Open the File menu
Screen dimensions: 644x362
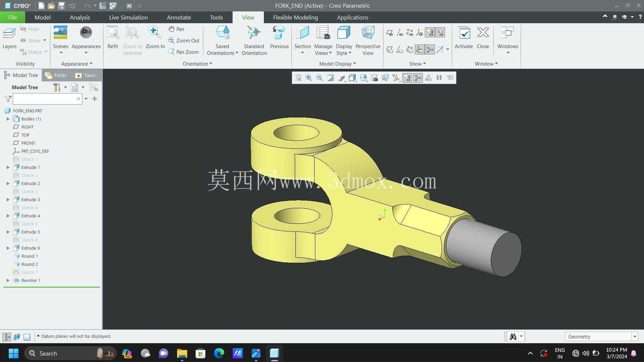pyautogui.click(x=12, y=17)
